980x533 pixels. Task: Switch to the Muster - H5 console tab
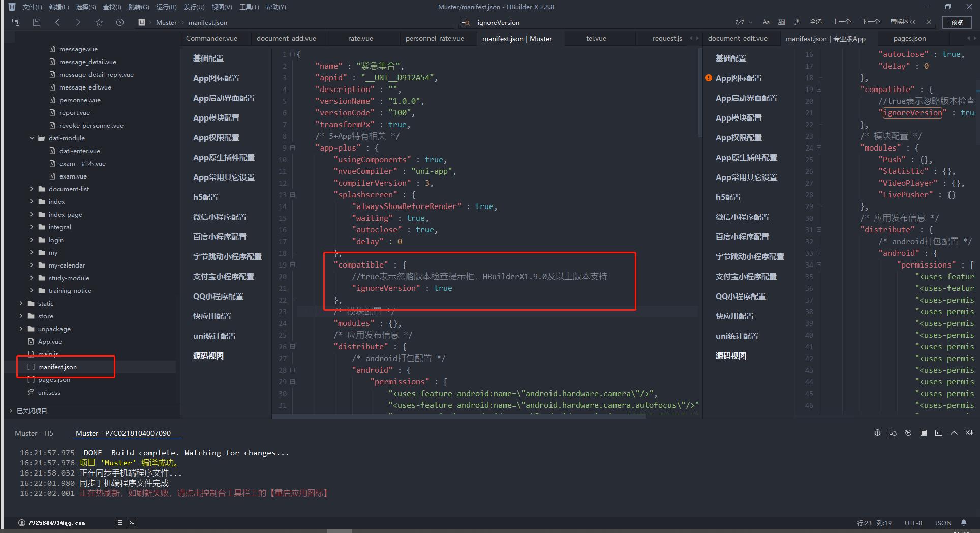34,433
